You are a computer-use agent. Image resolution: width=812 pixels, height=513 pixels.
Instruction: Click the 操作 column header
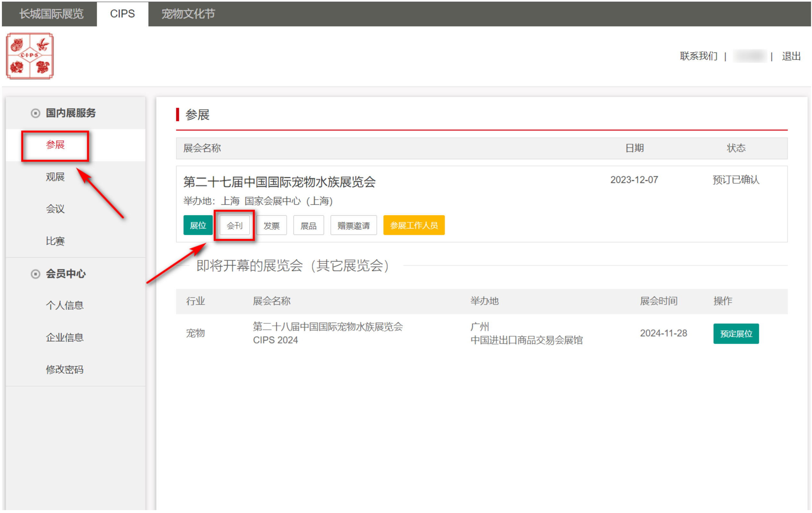723,301
